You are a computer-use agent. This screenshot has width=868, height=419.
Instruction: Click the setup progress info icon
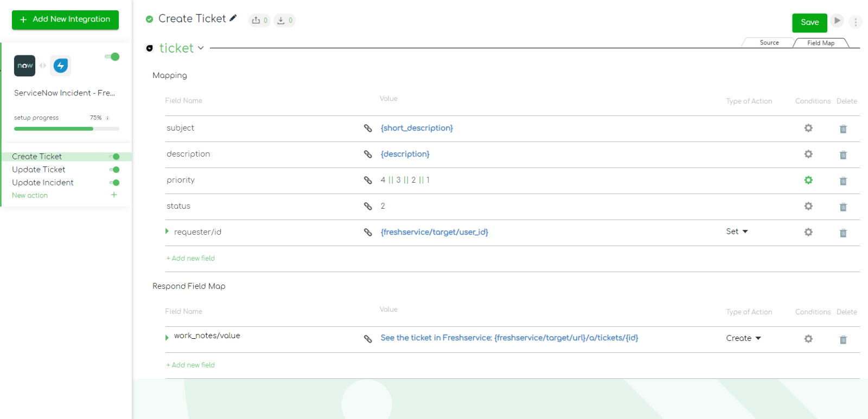coord(107,118)
